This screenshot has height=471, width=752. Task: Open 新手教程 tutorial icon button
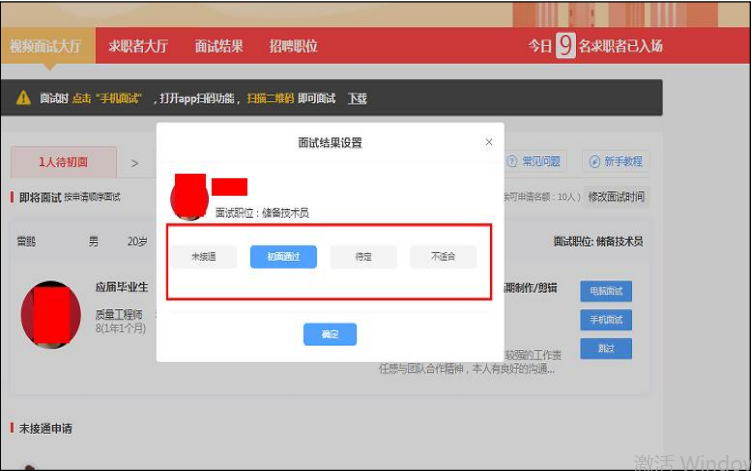(616, 162)
